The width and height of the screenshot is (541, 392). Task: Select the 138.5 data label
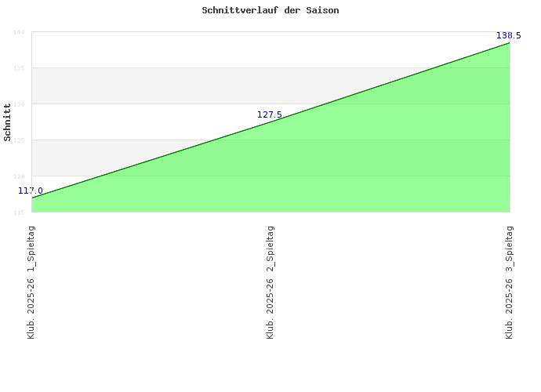pos(508,35)
